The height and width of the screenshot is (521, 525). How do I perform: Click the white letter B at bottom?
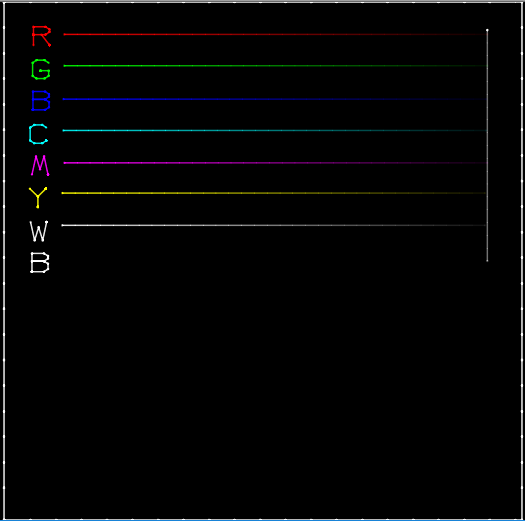(x=40, y=263)
